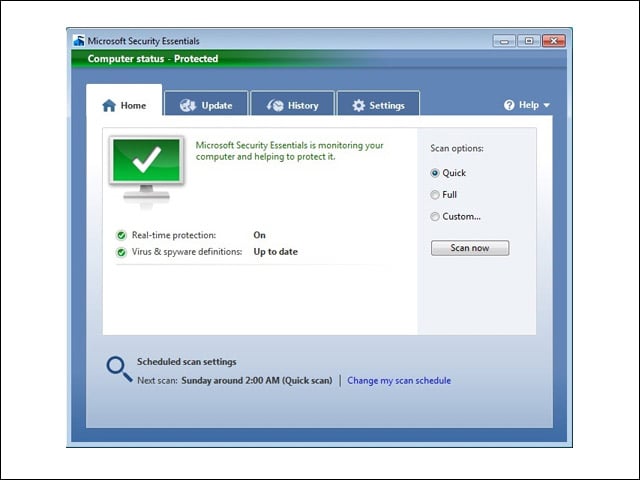This screenshot has width=640, height=480.
Task: Click the Virus & spyware definitions: label
Action: tap(187, 252)
